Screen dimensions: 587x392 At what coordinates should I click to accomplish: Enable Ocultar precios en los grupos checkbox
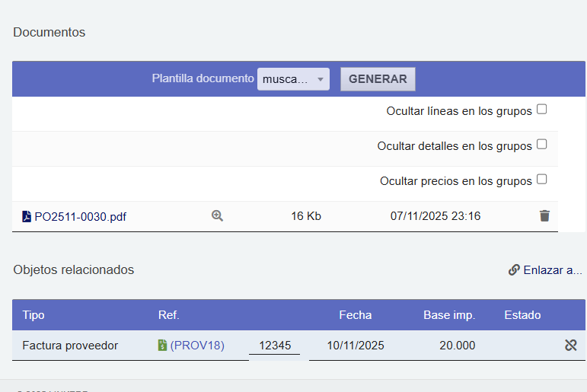click(x=542, y=180)
